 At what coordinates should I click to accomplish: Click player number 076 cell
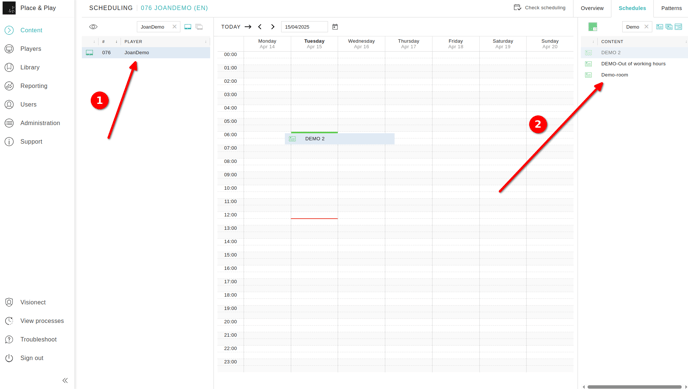106,53
